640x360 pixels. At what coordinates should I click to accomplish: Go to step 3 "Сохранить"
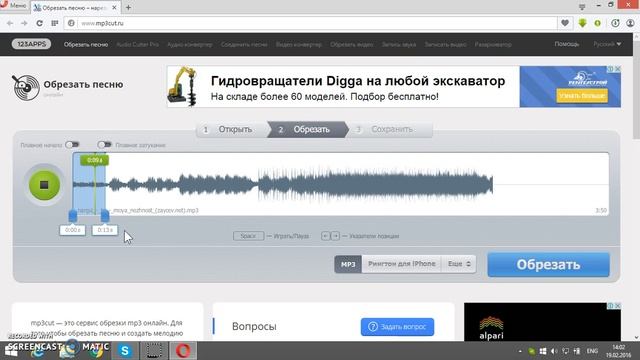(391, 129)
